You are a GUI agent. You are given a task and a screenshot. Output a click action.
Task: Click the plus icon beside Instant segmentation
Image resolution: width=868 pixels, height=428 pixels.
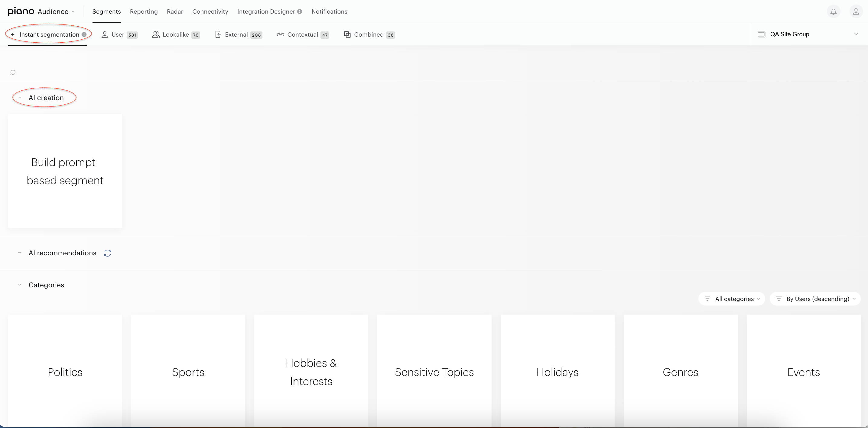(x=12, y=34)
